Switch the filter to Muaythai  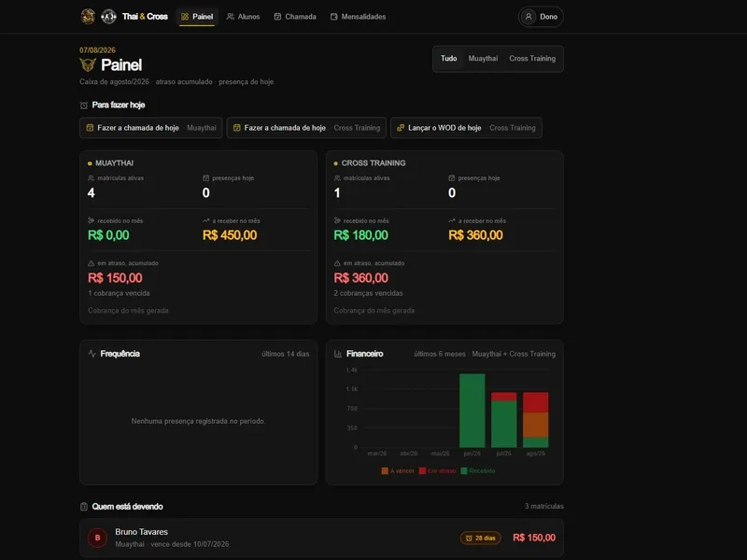point(483,59)
